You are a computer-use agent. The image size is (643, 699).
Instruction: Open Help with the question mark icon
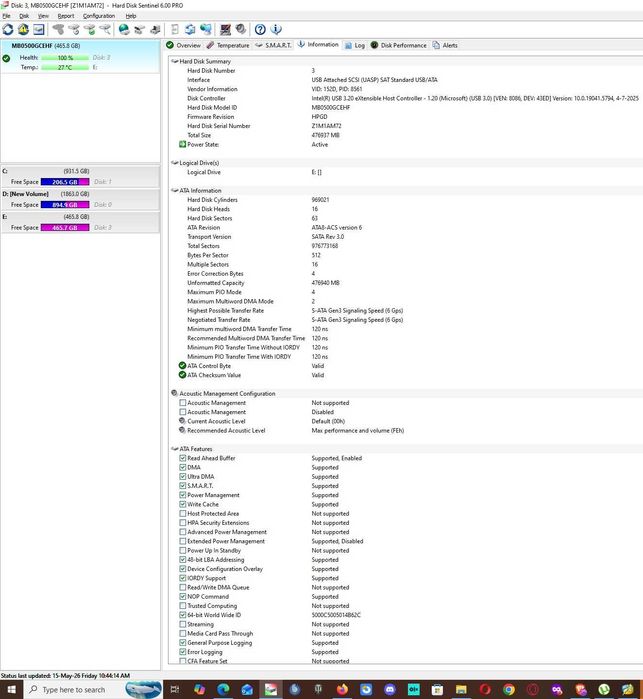[x=260, y=29]
